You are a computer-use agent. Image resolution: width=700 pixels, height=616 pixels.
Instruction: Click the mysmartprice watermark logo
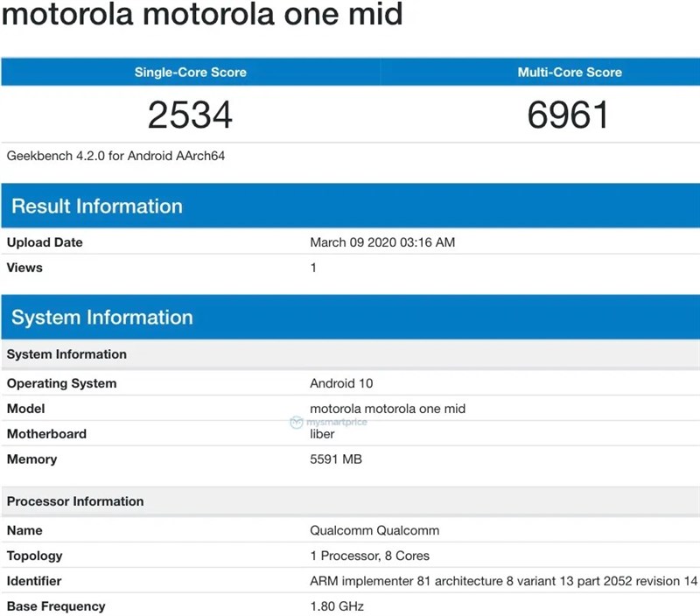click(x=328, y=421)
